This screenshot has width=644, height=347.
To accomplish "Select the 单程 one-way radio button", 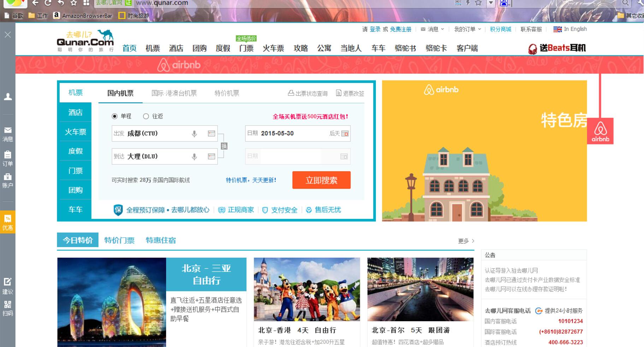I will point(114,116).
